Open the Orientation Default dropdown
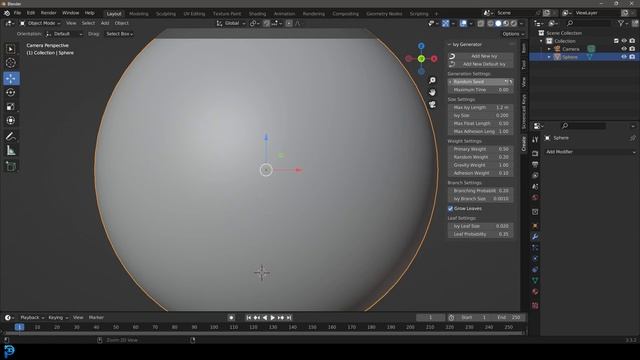This screenshot has width=640, height=360. coord(64,34)
